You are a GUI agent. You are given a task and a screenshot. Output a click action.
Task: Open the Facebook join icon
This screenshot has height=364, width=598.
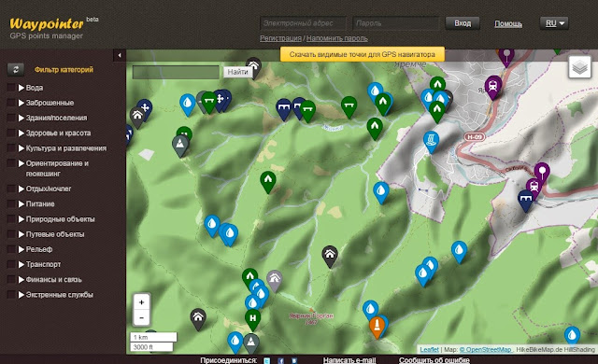[x=280, y=360]
